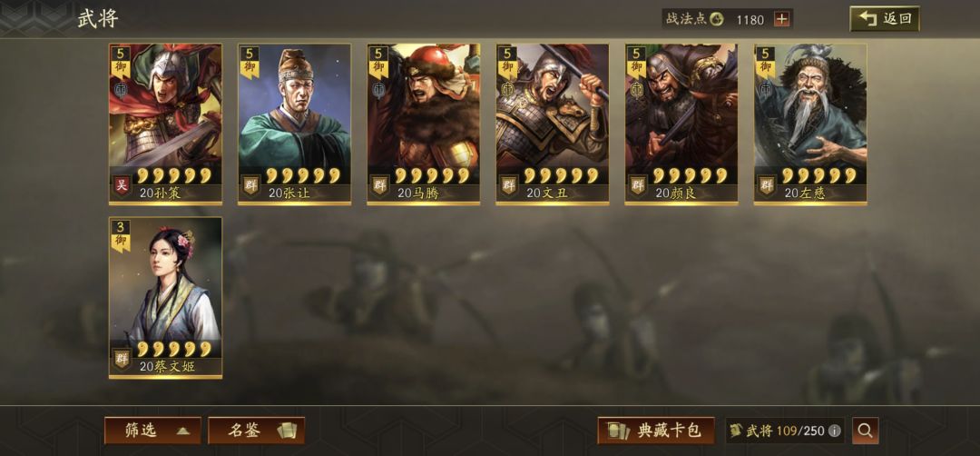Viewport: 980px width, 456px height.
Task: Open the 蔡文姬 general card
Action: tap(166, 298)
